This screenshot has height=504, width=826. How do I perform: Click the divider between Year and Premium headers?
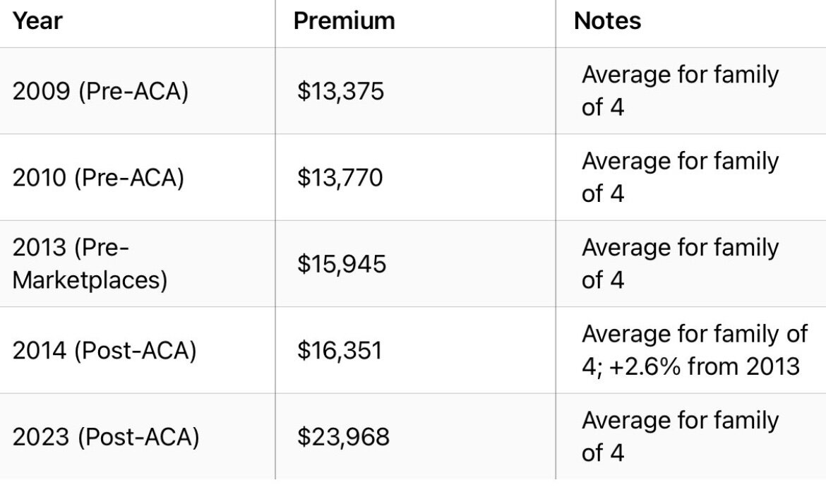pyautogui.click(x=275, y=23)
